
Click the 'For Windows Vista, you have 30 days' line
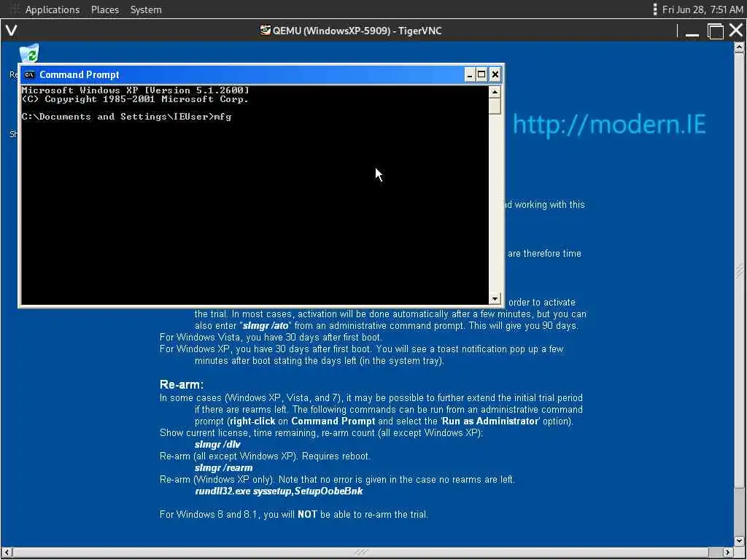click(270, 338)
